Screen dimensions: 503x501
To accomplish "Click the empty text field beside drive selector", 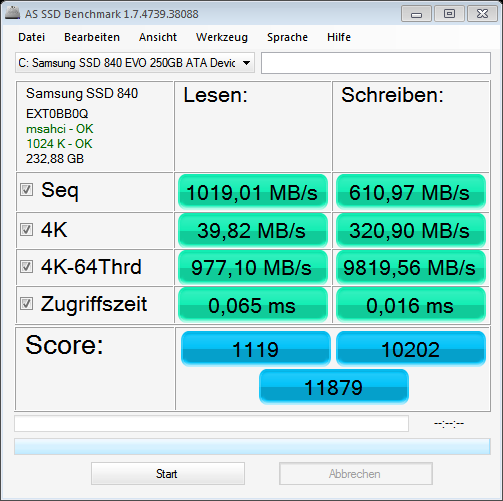I will (x=376, y=63).
